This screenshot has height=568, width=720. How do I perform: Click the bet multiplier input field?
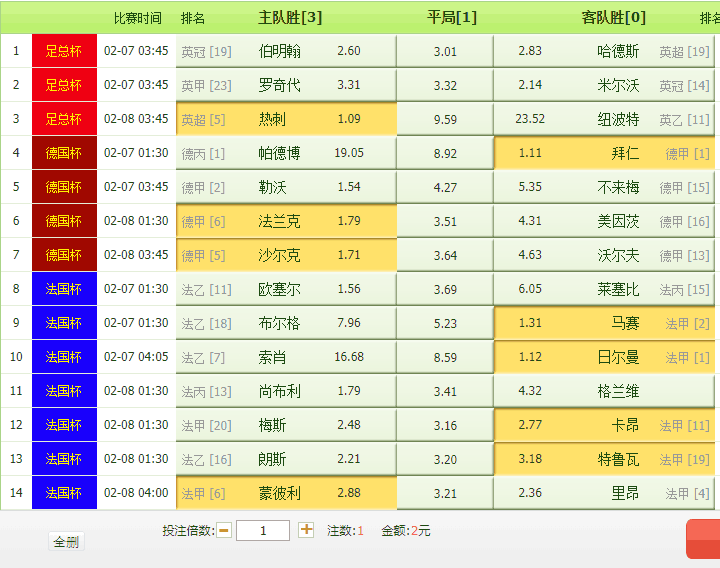pos(263,531)
